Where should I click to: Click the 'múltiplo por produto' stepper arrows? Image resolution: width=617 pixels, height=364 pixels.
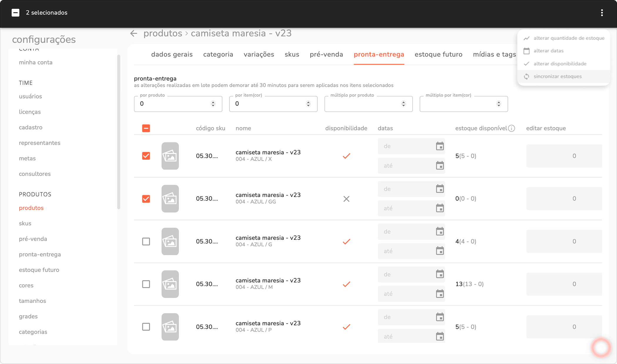pyautogui.click(x=403, y=104)
